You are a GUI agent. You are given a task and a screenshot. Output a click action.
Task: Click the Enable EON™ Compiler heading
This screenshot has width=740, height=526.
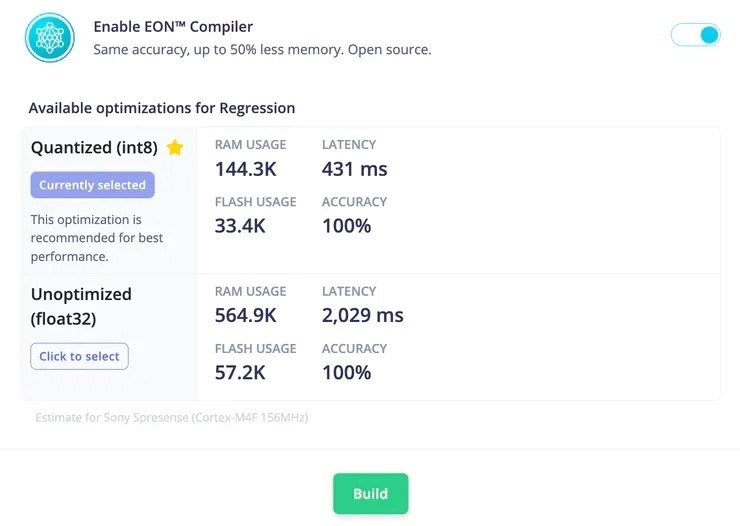[x=173, y=26]
